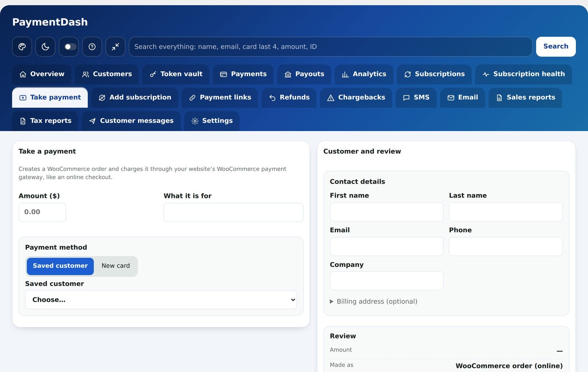Go to Payment links tab
This screenshot has width=588, height=372.
pos(220,98)
